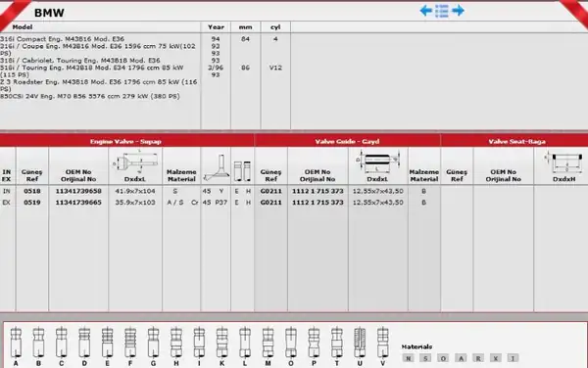Viewport: 588px width, 368px height.
Task: Open material A legend box
Action: (461, 358)
